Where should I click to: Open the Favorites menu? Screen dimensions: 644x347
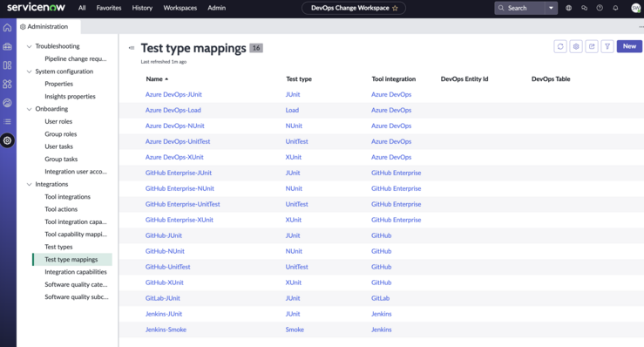tap(109, 8)
